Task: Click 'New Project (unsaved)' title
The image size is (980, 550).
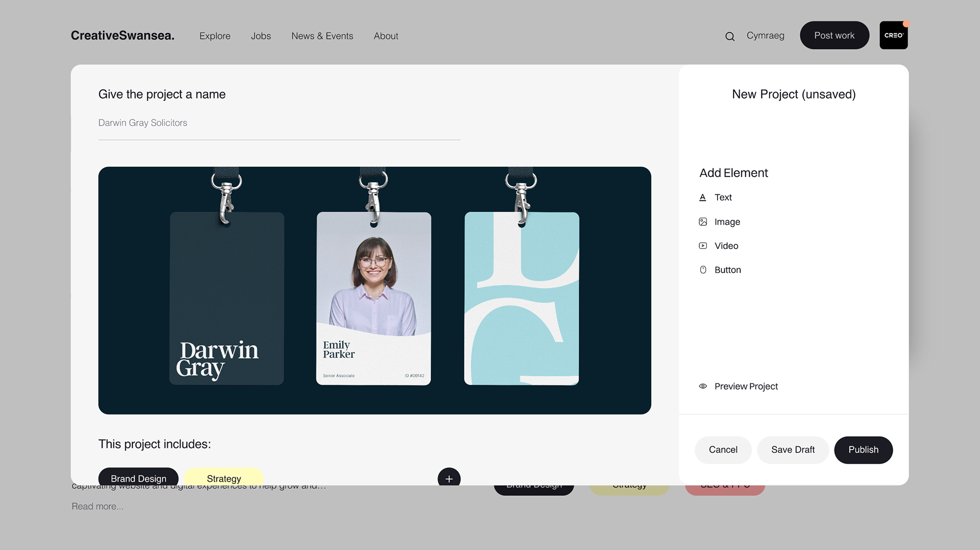Action: 794,94
